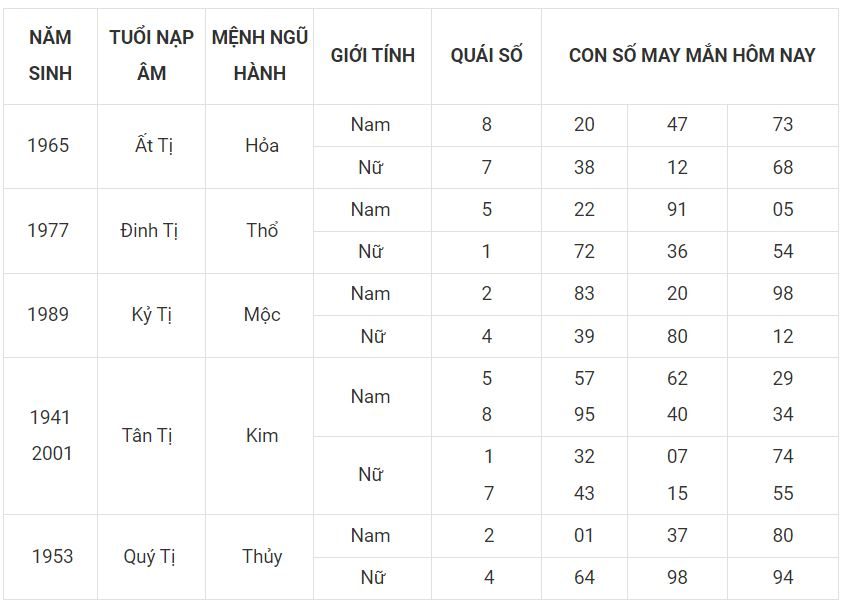Click the Kim element cell
This screenshot has width=848, height=604.
(x=262, y=435)
